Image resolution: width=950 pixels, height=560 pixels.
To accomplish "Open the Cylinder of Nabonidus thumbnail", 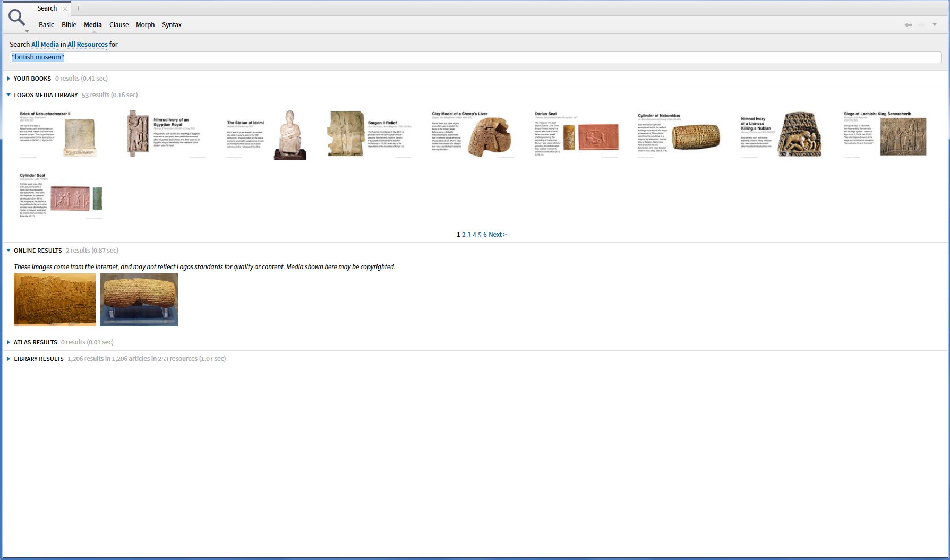I will (x=679, y=134).
